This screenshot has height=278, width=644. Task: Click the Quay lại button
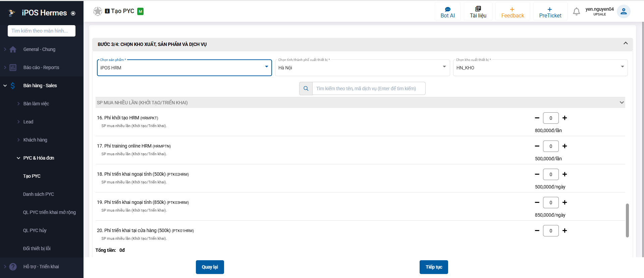point(210,267)
